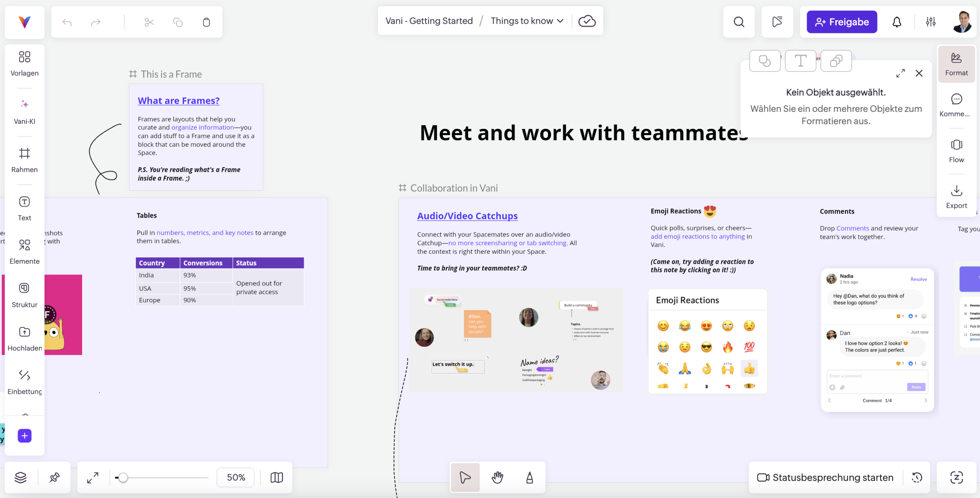Toggle cloud sync status next to title
This screenshot has width=980, height=498.
point(587,21)
